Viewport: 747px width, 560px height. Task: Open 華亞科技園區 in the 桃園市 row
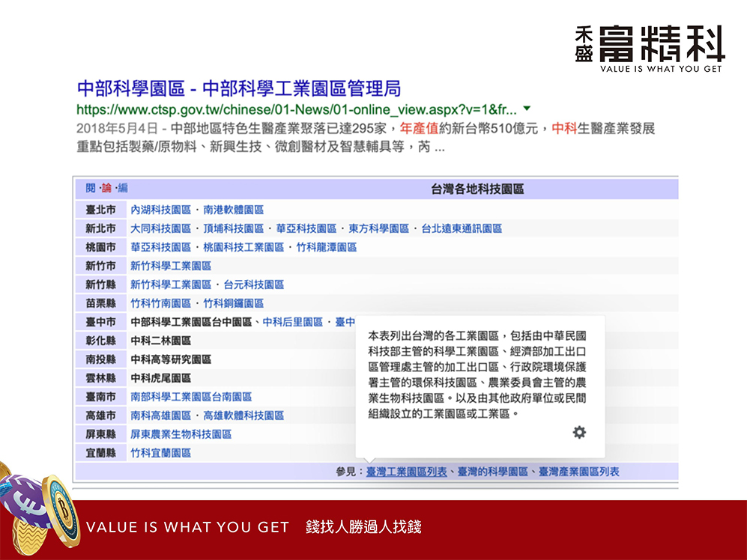tap(160, 247)
